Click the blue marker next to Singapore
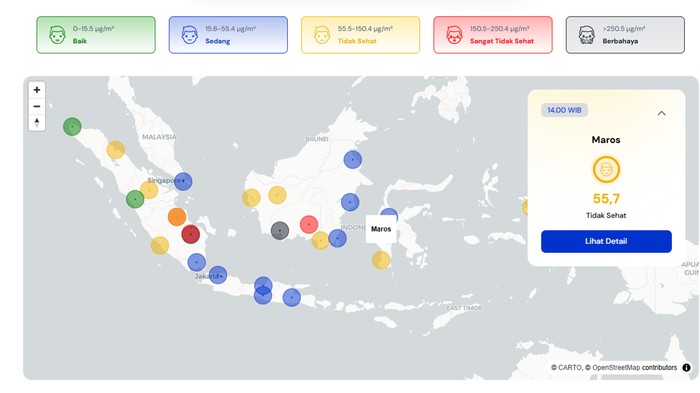The height and width of the screenshot is (393, 700). click(183, 181)
